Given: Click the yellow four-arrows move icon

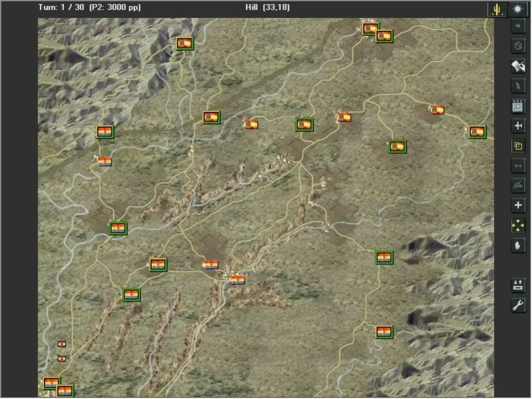Looking at the screenshot, I should click(x=518, y=225).
